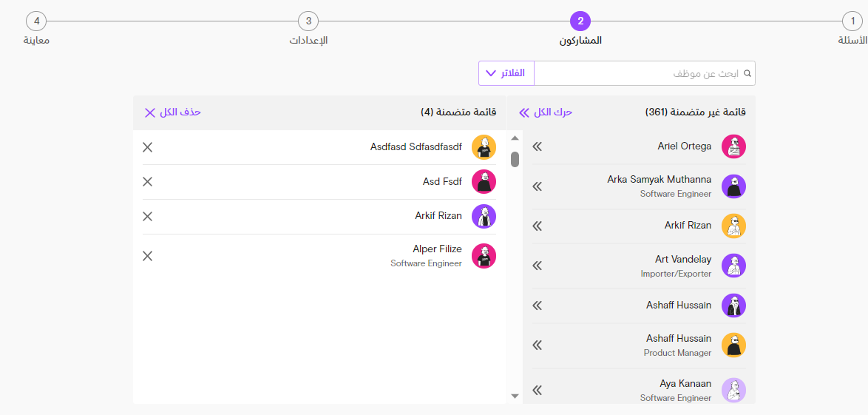The width and height of the screenshot is (868, 415).
Task: Click Ashaff Hussain's avatar without a job title
Action: click(x=734, y=306)
